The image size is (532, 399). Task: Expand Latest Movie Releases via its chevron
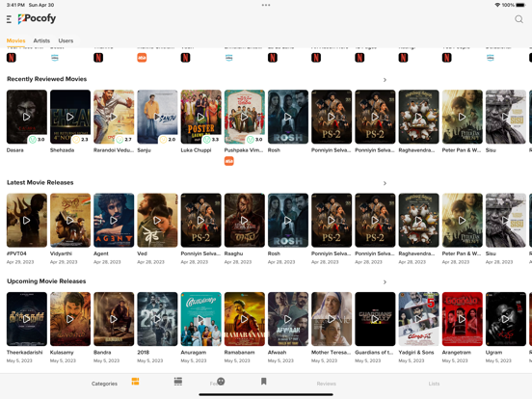[x=385, y=183]
